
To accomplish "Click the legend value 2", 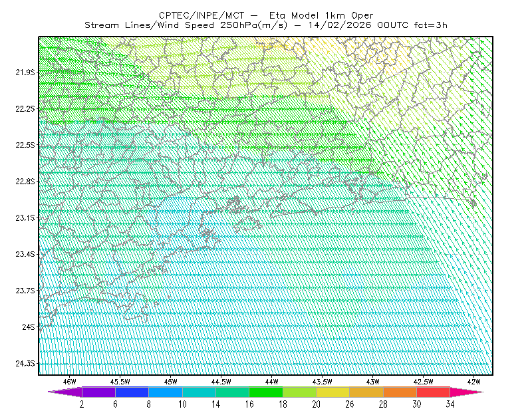I will coord(82,404).
